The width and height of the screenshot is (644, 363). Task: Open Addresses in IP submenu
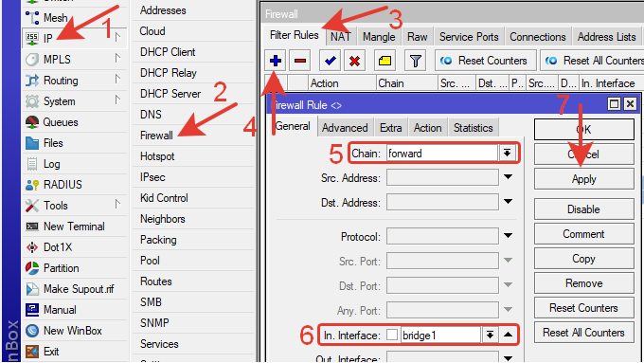163,10
